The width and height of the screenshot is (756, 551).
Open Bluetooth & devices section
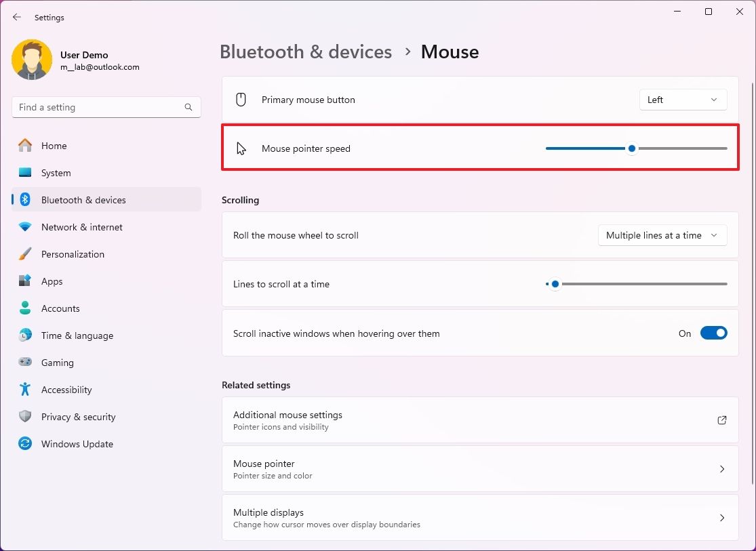click(83, 200)
